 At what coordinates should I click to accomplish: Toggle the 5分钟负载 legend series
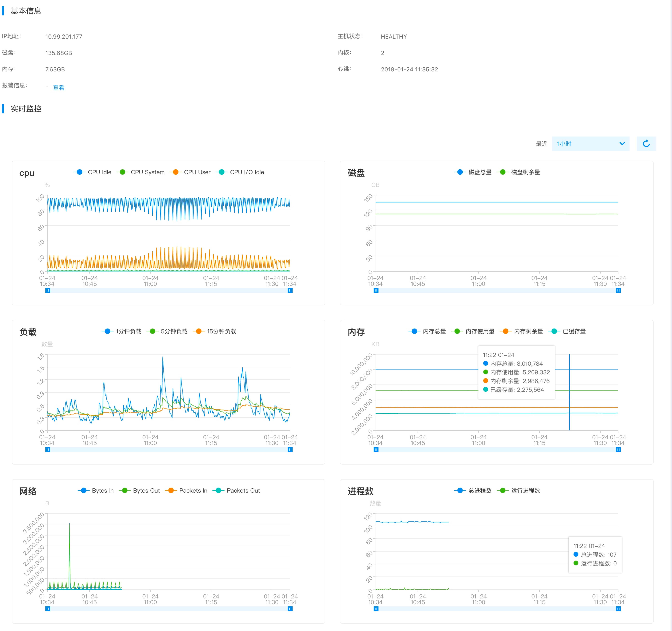point(167,331)
